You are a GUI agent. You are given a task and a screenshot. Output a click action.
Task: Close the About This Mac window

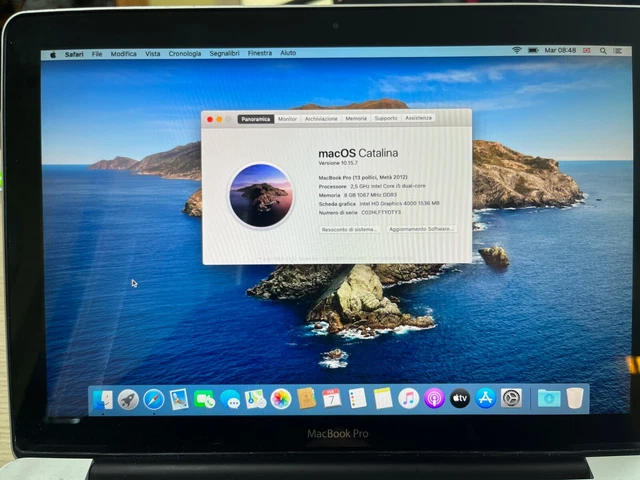(210, 120)
